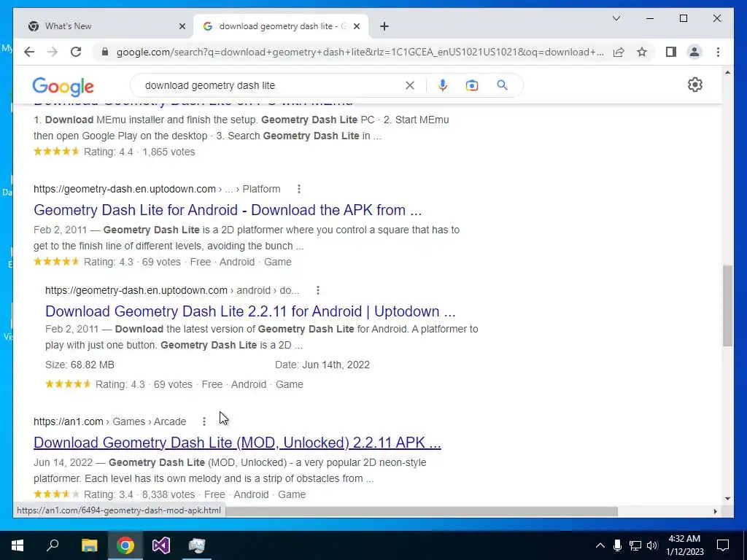The width and height of the screenshot is (747, 560).
Task: Click the uptodown android breadcrumb URL
Action: (172, 290)
